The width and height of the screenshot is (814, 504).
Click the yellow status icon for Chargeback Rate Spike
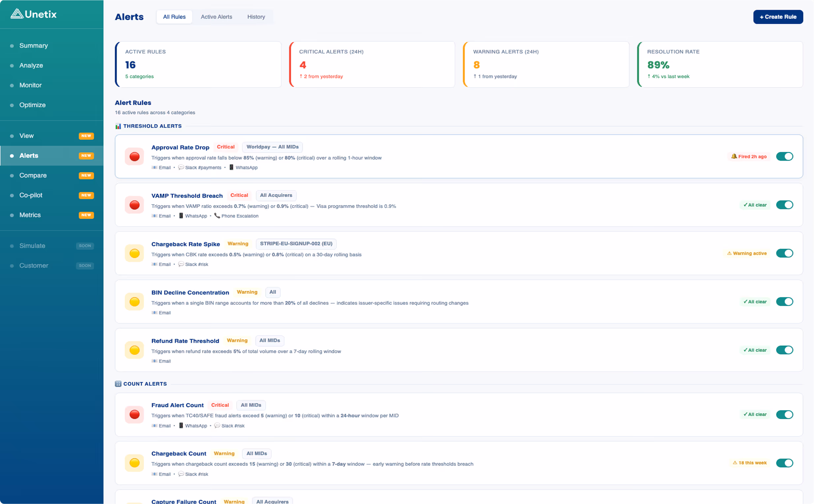click(x=135, y=253)
